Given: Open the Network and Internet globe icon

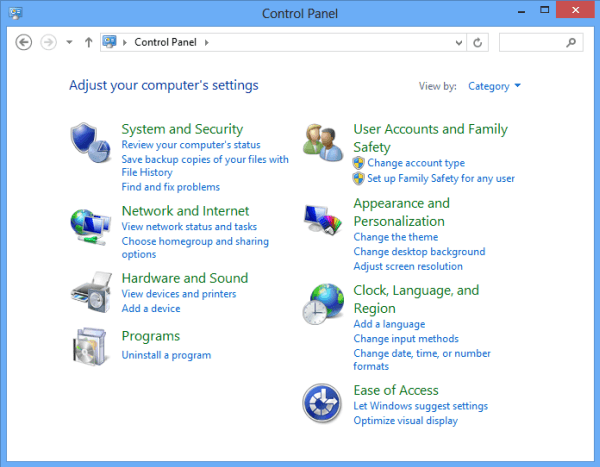Looking at the screenshot, I should pyautogui.click(x=90, y=227).
